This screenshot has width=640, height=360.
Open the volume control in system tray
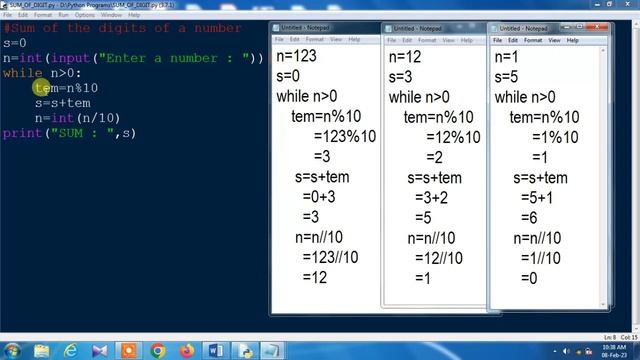click(x=566, y=351)
